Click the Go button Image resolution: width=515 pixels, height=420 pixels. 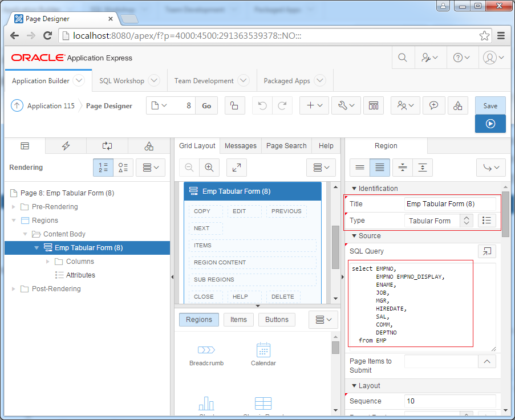(206, 105)
